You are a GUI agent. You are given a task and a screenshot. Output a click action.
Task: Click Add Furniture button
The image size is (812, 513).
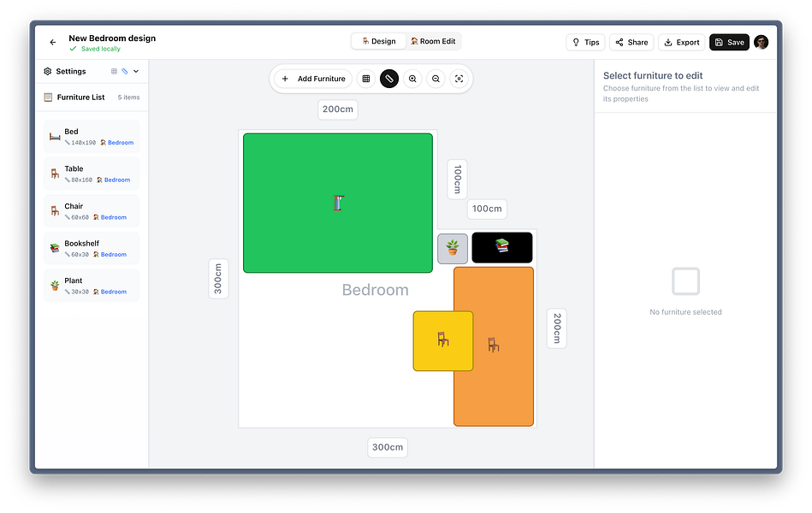pyautogui.click(x=313, y=79)
